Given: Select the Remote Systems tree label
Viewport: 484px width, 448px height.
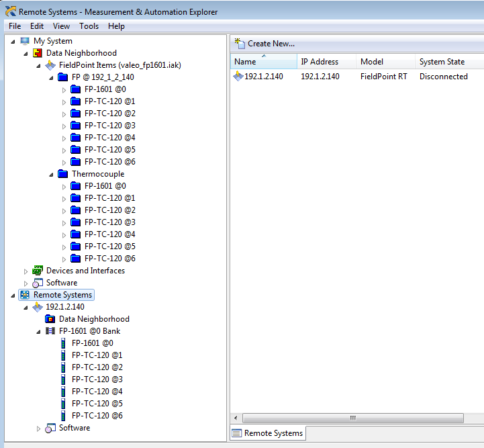Looking at the screenshot, I should pos(62,295).
